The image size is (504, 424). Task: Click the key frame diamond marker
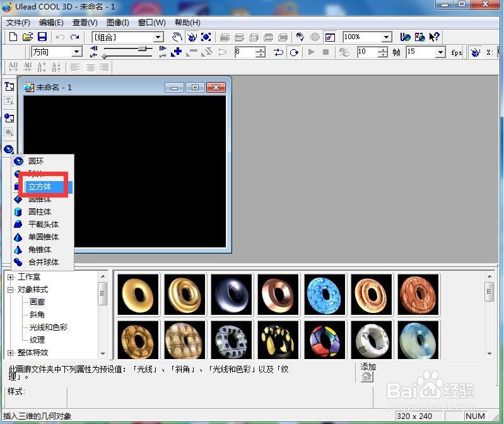pyautogui.click(x=104, y=57)
